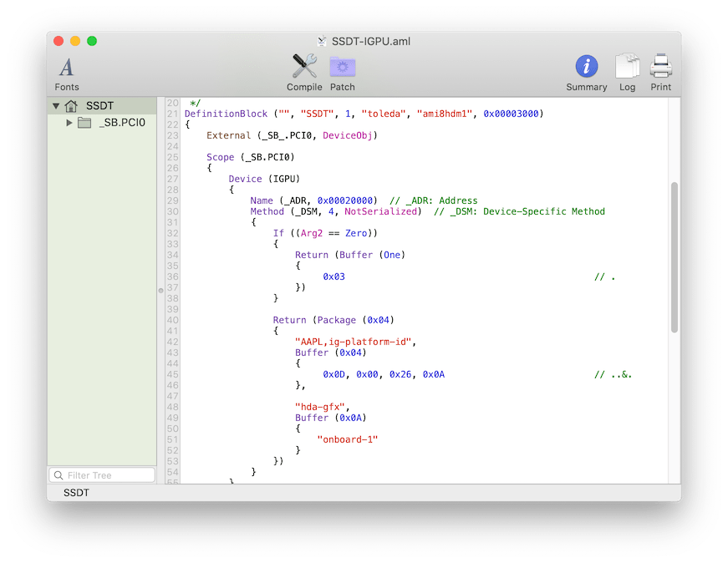Screen dimensions: 728x563
Task: Click the "ami8hdm1" string
Action: pos(445,114)
